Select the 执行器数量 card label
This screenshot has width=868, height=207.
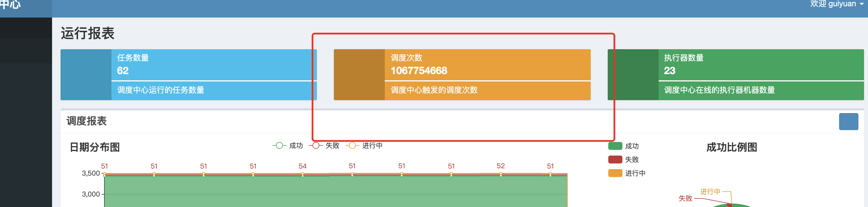tap(684, 58)
